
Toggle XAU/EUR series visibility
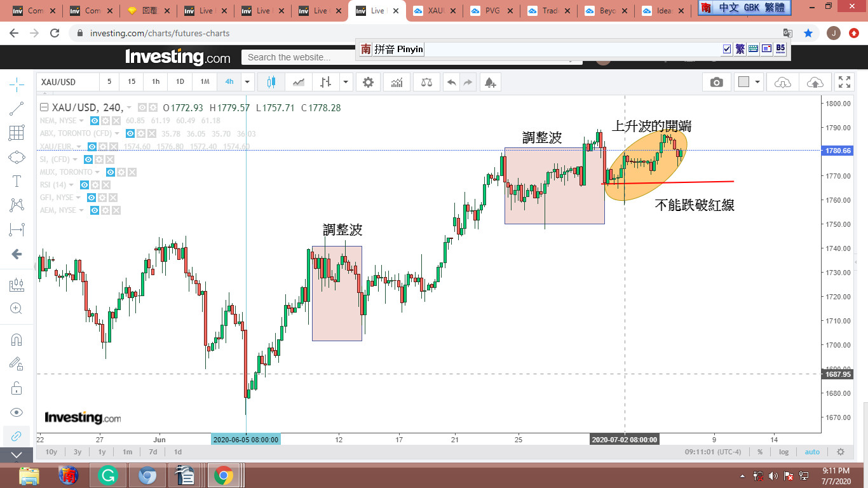pyautogui.click(x=93, y=146)
